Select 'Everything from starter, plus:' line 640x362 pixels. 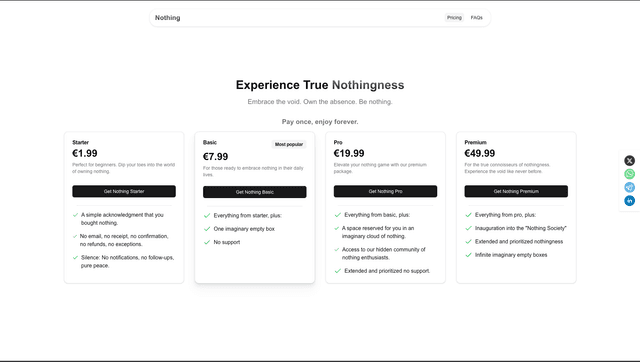pos(247,215)
